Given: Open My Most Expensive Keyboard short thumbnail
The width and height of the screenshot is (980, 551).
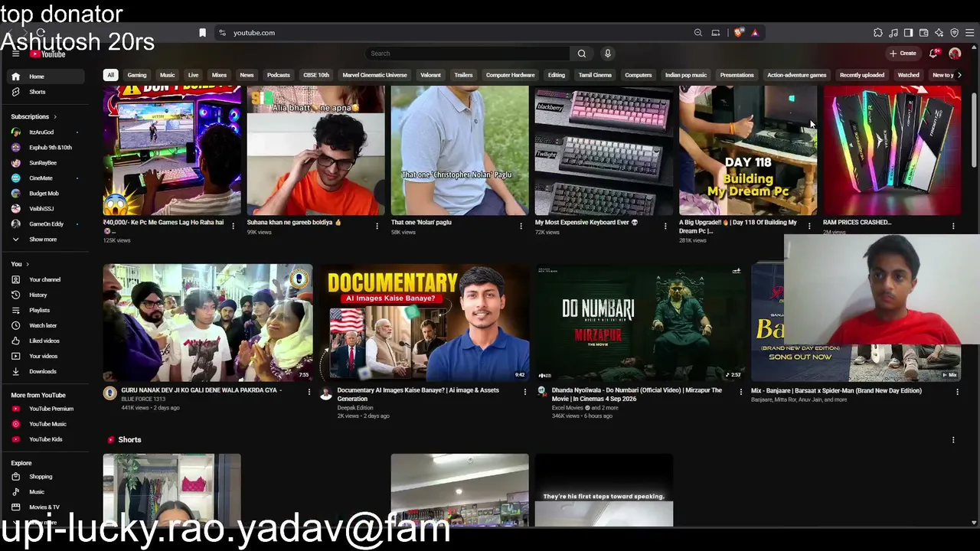Looking at the screenshot, I should point(604,151).
